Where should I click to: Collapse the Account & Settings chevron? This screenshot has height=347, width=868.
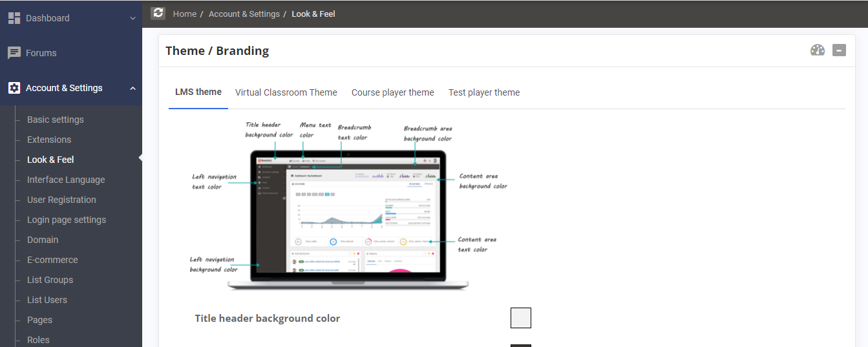(x=132, y=88)
